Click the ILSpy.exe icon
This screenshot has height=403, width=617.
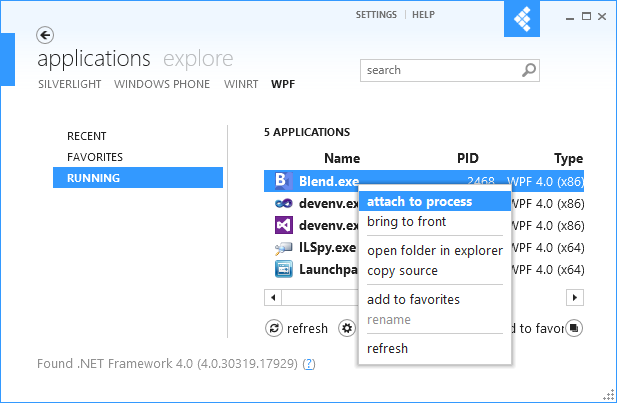point(283,248)
